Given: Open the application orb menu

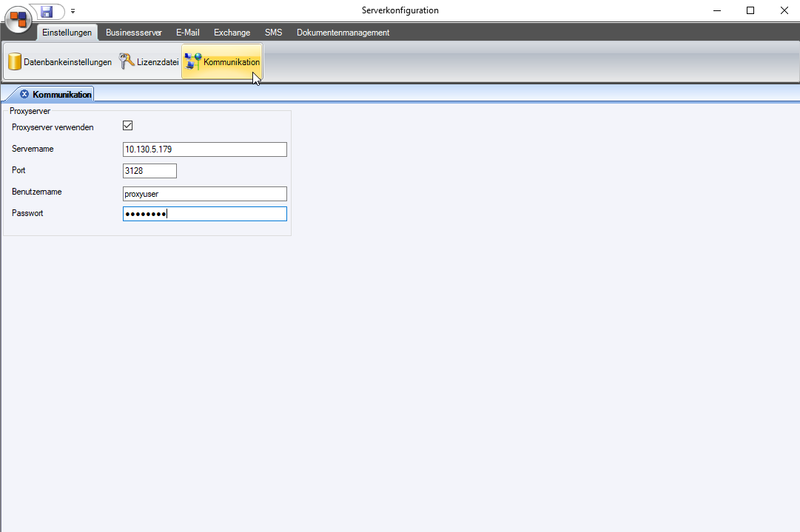Looking at the screenshot, I should click(x=18, y=19).
